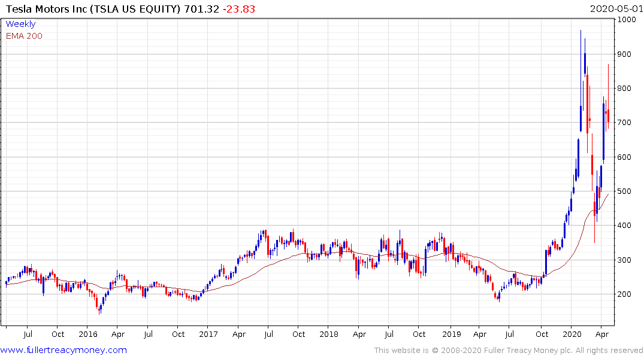Click the 2017 year axis label

[208, 334]
